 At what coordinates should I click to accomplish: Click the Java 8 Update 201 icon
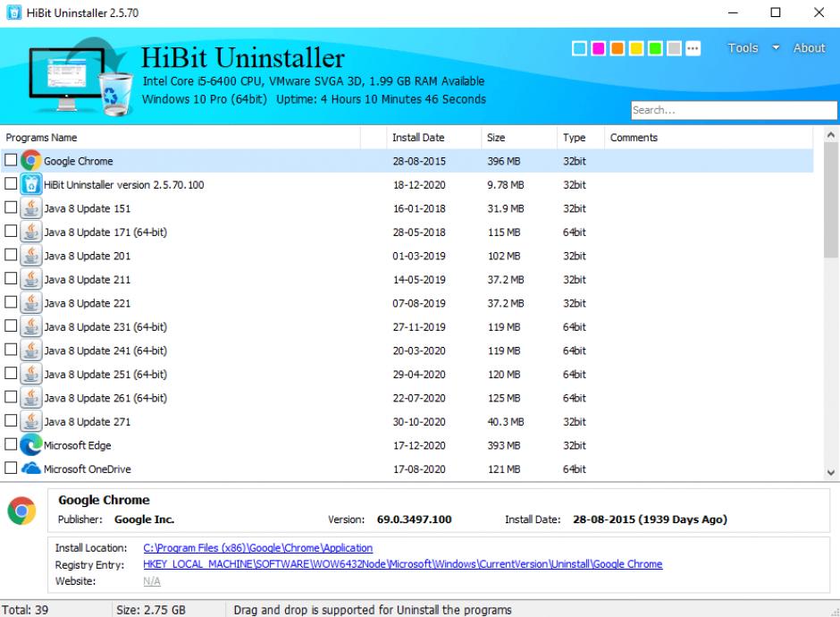(31, 255)
